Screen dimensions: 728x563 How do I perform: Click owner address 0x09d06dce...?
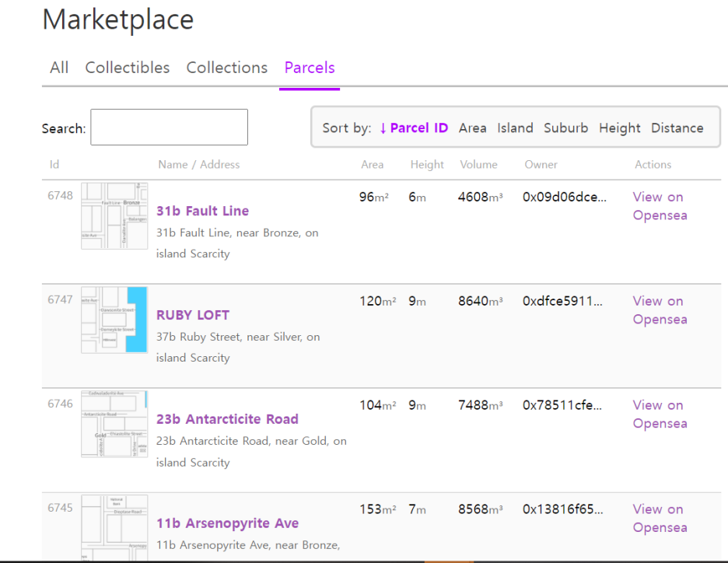[564, 198]
